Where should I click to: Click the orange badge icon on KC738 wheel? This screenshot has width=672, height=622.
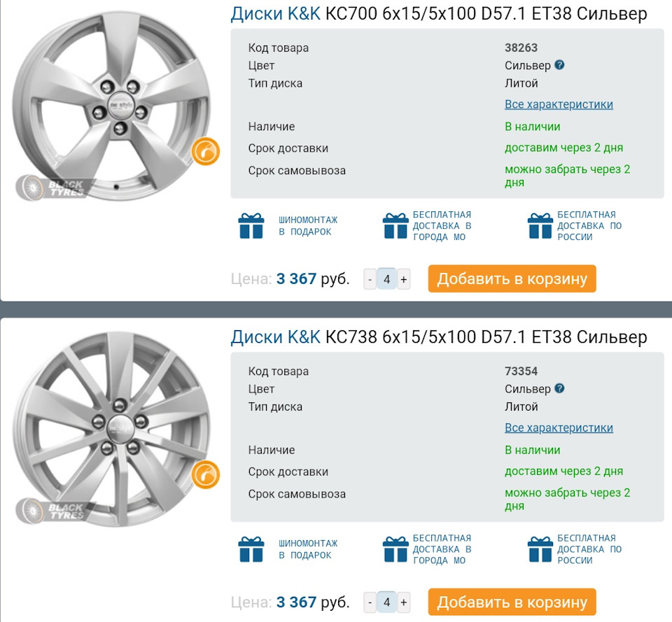click(x=206, y=474)
